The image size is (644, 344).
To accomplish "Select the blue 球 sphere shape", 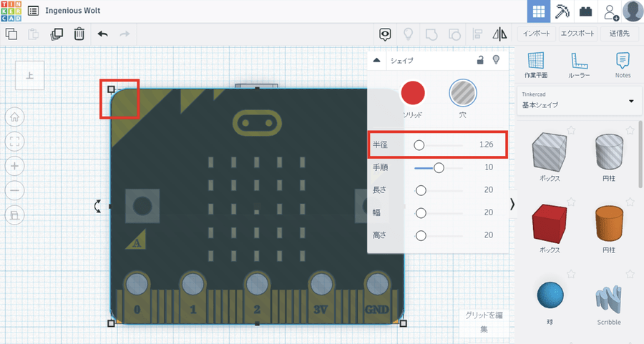I will (550, 295).
